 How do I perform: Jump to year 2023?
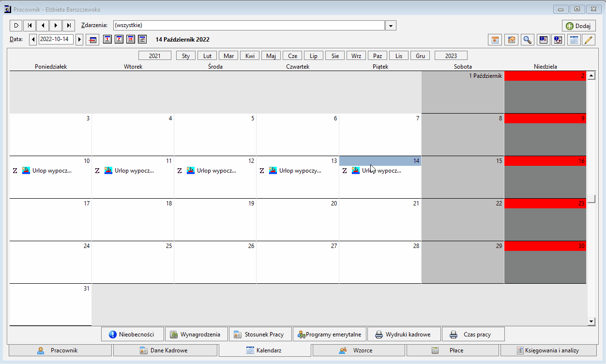pyautogui.click(x=451, y=56)
